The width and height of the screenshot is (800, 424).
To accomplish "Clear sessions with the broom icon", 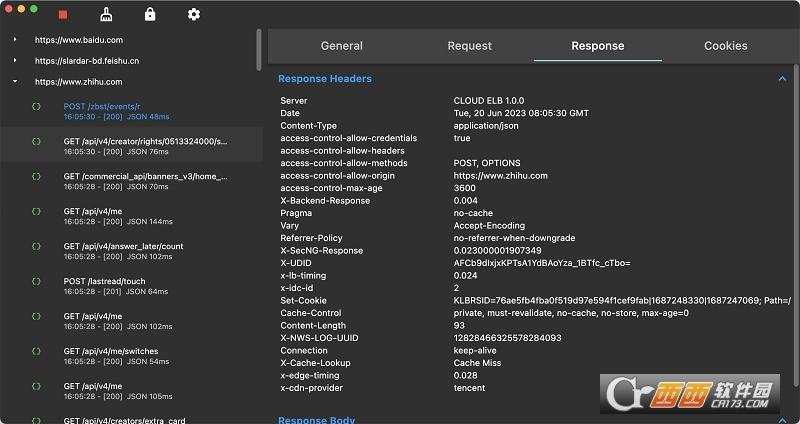I will click(106, 14).
